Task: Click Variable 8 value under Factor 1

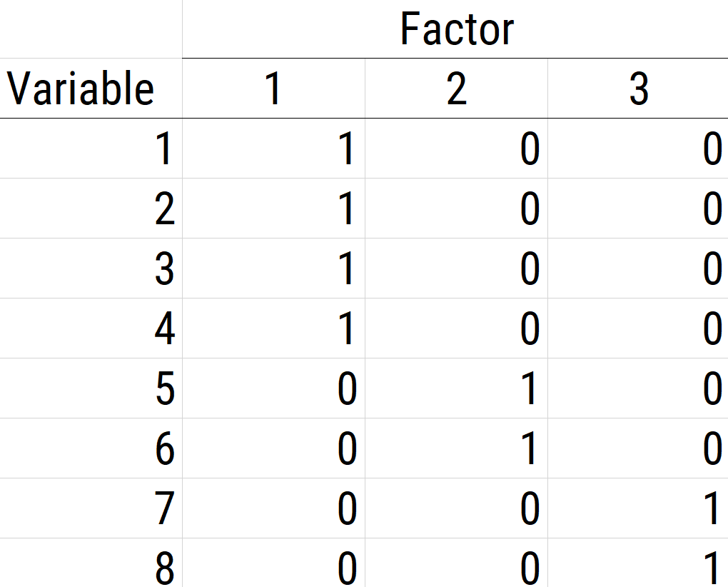Action: pos(346,568)
